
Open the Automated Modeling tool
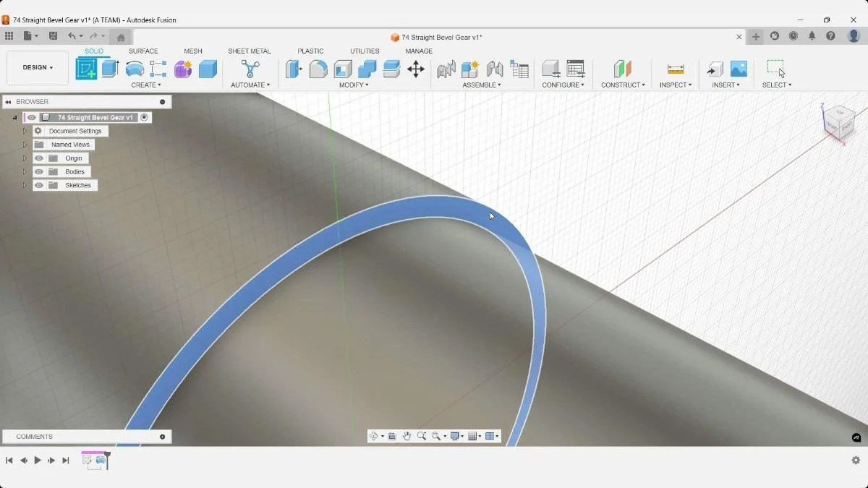(x=250, y=69)
